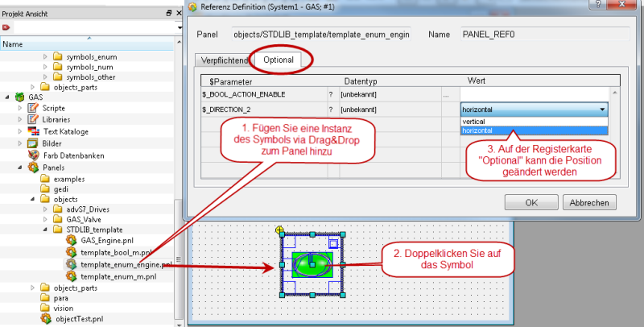The width and height of the screenshot is (644, 327).
Task: Collapse the Panels tree node
Action: tap(21, 167)
